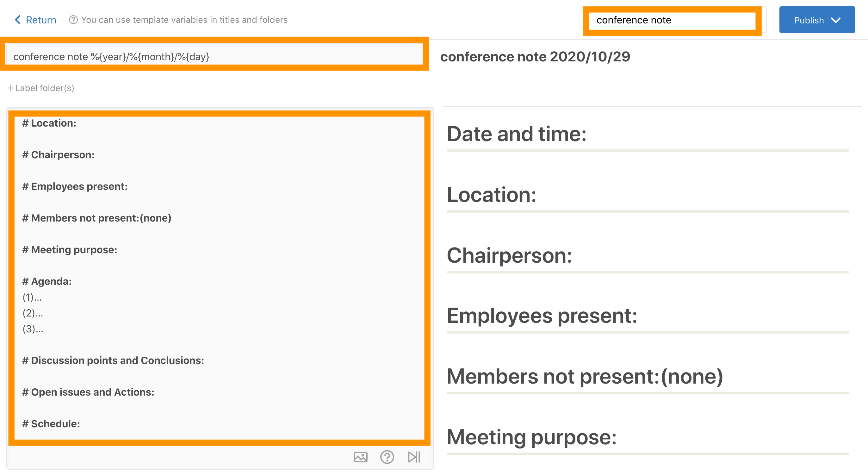The image size is (868, 476).
Task: Open markdown help question icon below editor
Action: 387,457
